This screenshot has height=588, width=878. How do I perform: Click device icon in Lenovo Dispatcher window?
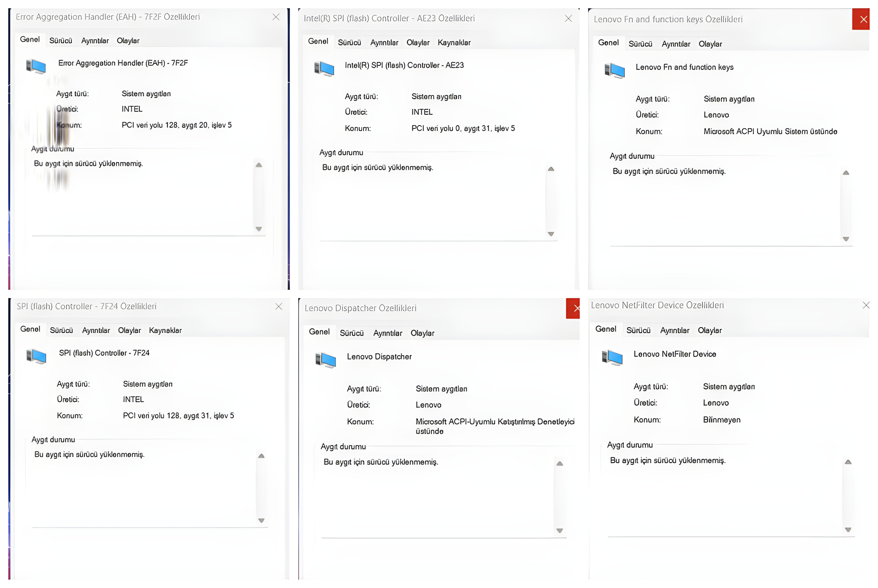pos(325,360)
